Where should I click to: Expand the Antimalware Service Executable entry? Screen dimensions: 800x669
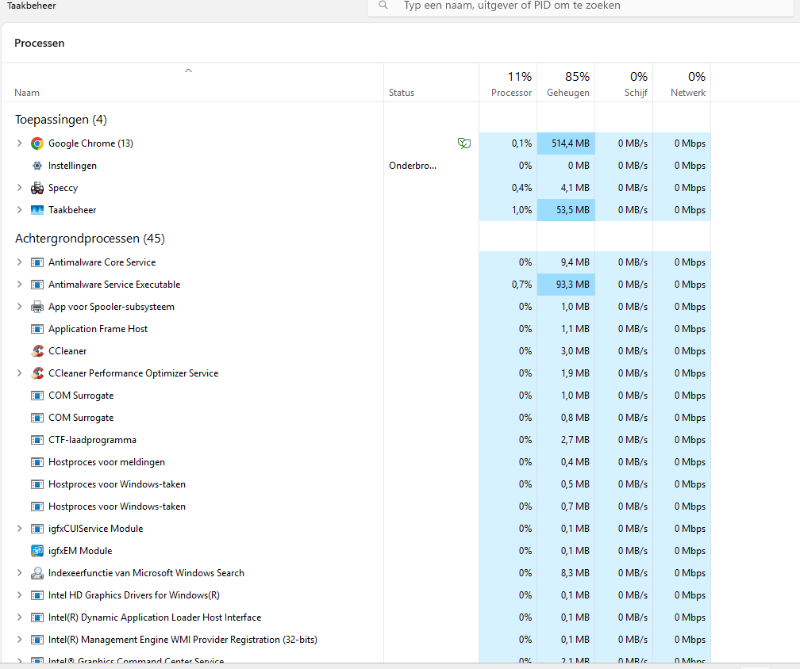[19, 285]
